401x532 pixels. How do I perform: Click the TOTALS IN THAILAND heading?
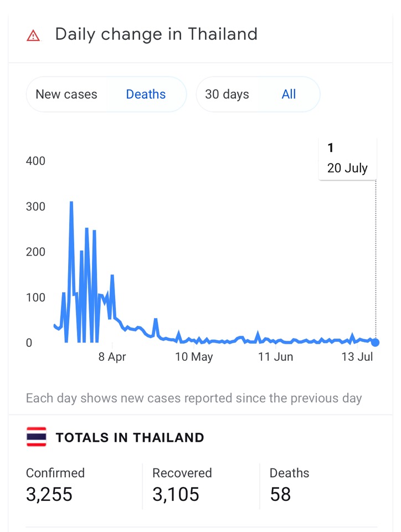(x=130, y=437)
